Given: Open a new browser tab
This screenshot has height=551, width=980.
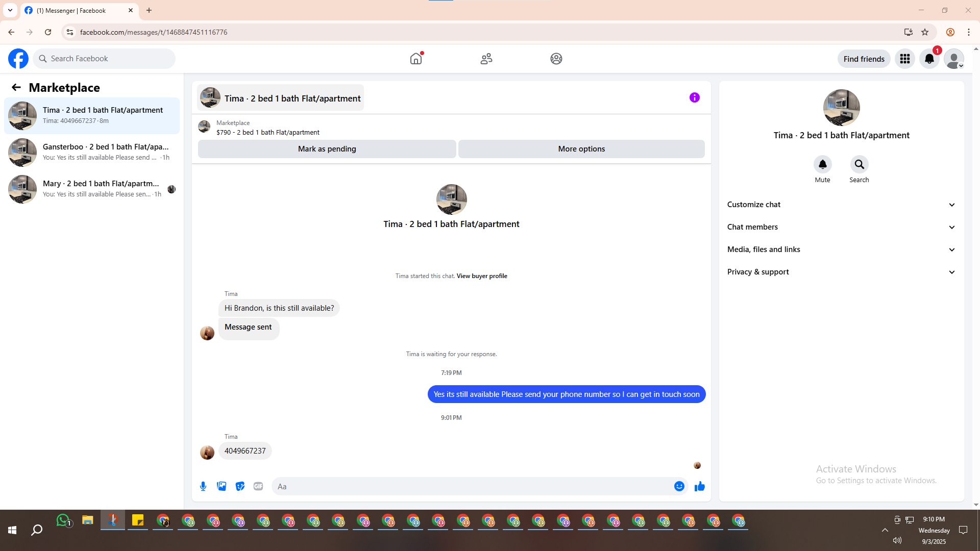Looking at the screenshot, I should (149, 10).
